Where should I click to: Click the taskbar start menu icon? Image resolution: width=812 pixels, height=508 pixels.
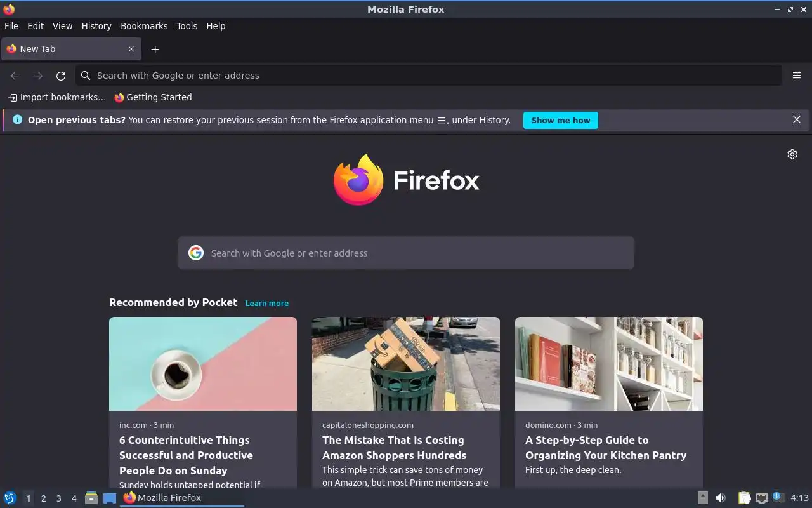pos(10,498)
